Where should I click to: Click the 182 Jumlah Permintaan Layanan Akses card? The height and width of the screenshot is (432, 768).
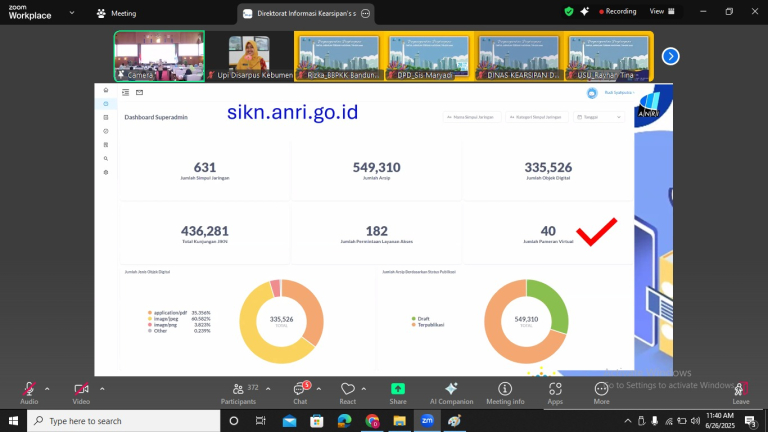click(x=376, y=234)
